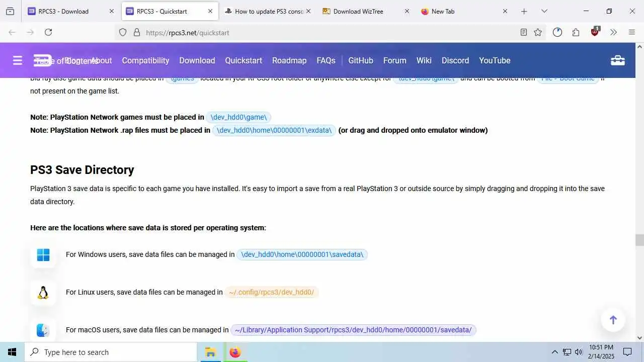Open FAQs in the site navigation

pyautogui.click(x=326, y=60)
